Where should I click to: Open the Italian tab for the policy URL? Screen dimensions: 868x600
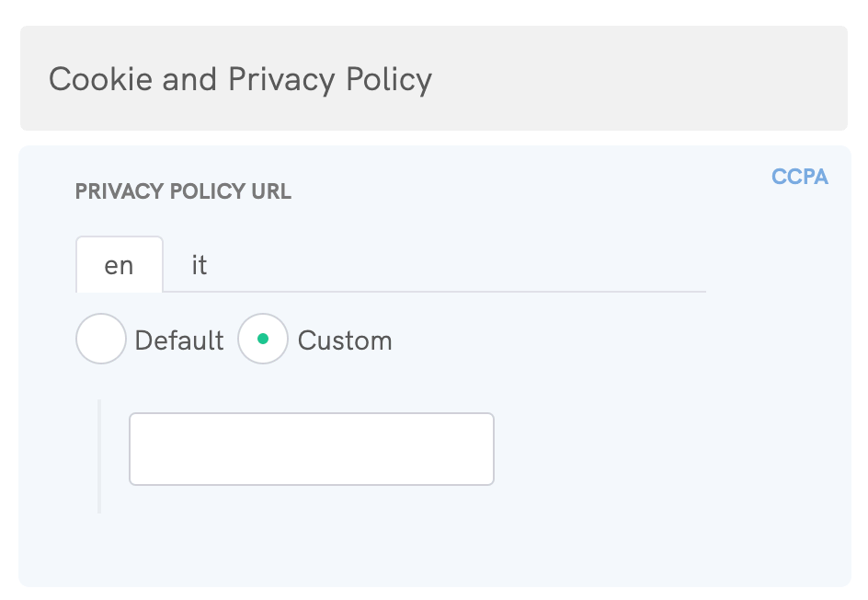[x=198, y=265]
